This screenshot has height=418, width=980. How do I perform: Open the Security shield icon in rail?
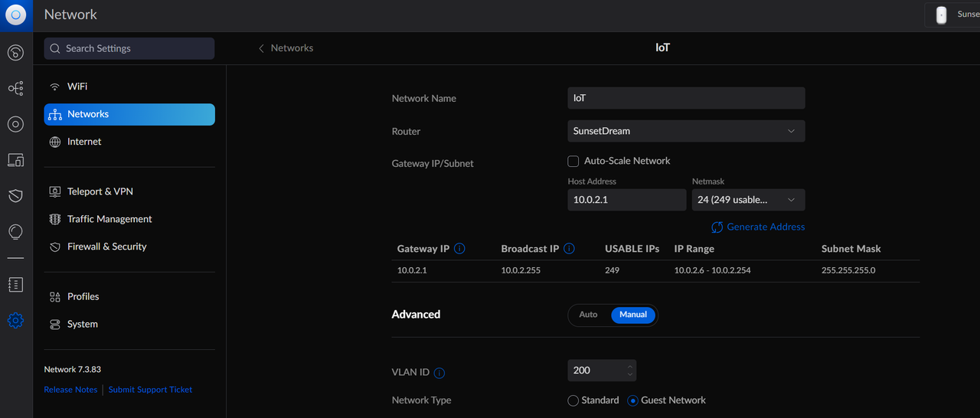15,196
